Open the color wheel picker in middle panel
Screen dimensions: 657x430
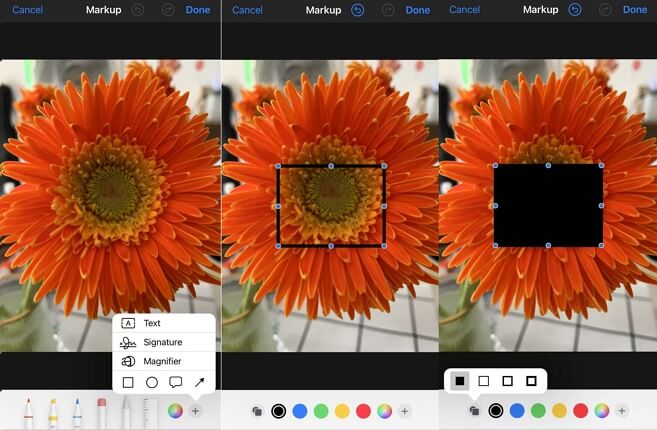coord(384,411)
